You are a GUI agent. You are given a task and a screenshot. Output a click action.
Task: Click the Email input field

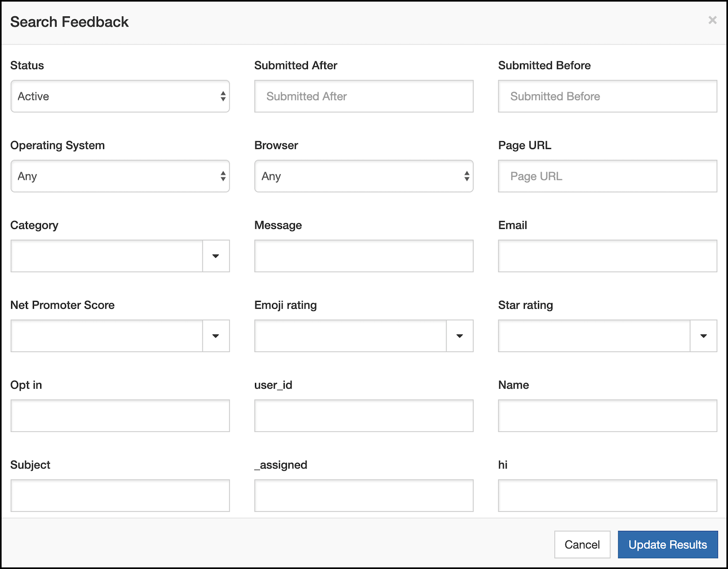coord(607,256)
